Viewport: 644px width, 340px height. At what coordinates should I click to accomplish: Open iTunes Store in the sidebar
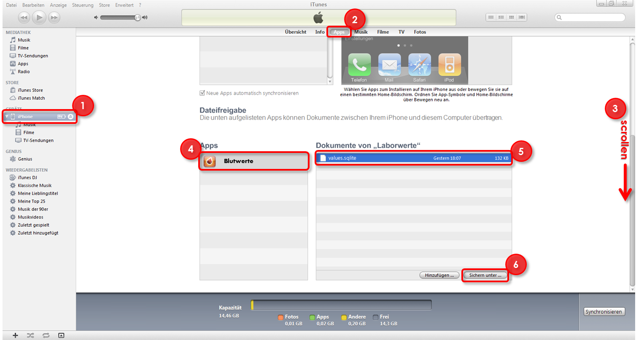(30, 90)
